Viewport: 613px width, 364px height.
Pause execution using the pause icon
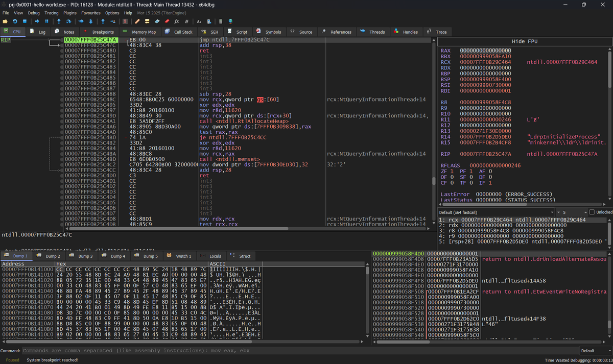(x=46, y=21)
